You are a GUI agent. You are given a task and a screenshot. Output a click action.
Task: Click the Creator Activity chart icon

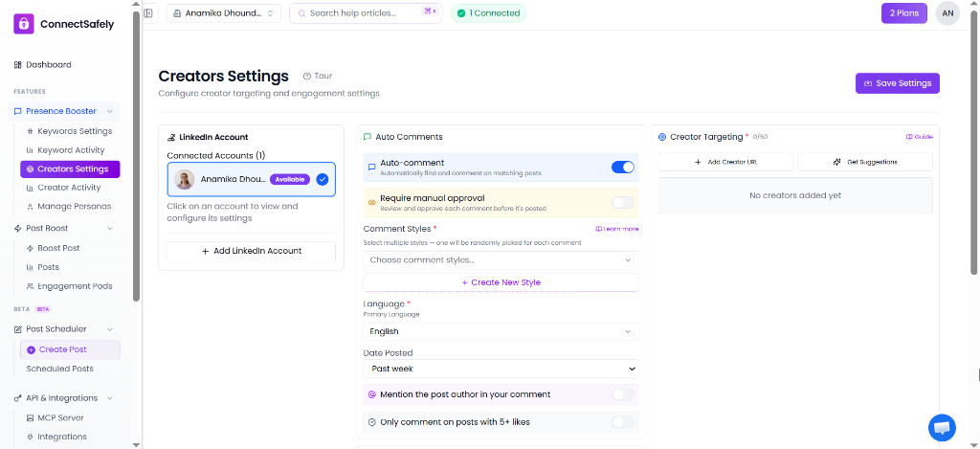coord(30,188)
